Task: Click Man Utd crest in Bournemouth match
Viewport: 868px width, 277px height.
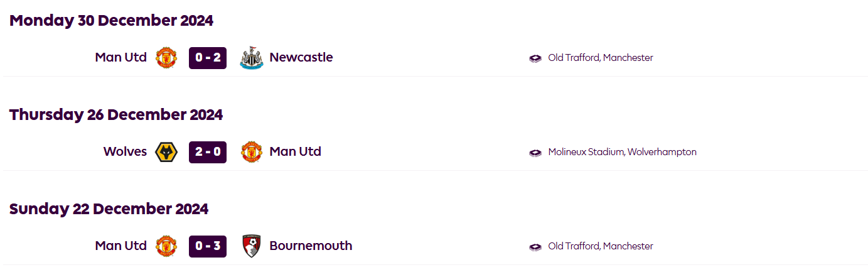Action: [x=166, y=246]
